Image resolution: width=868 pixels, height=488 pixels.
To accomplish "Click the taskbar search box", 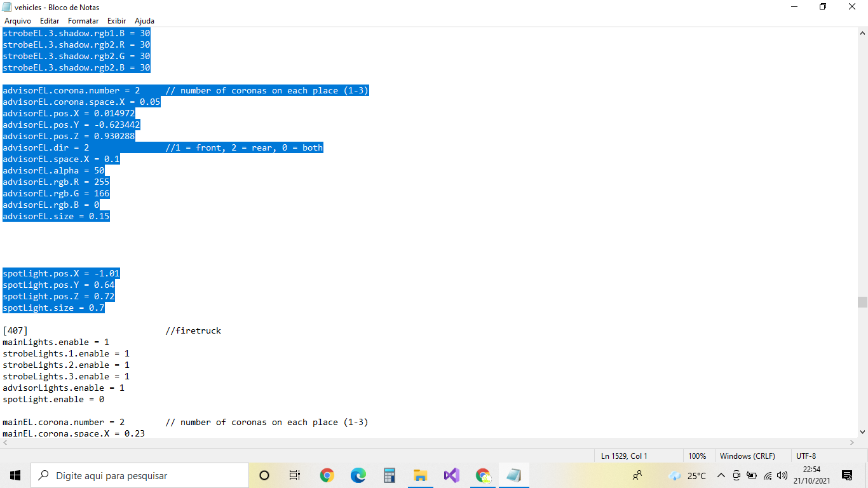I will [140, 475].
